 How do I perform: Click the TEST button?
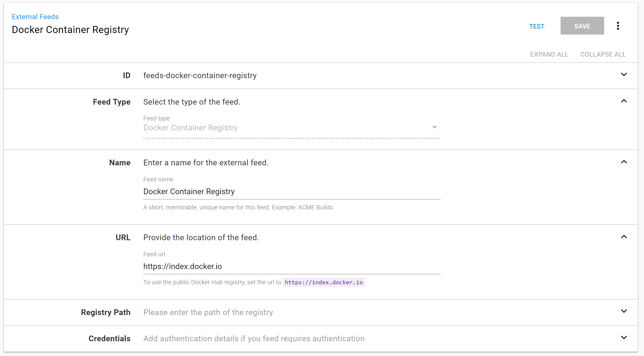[537, 26]
